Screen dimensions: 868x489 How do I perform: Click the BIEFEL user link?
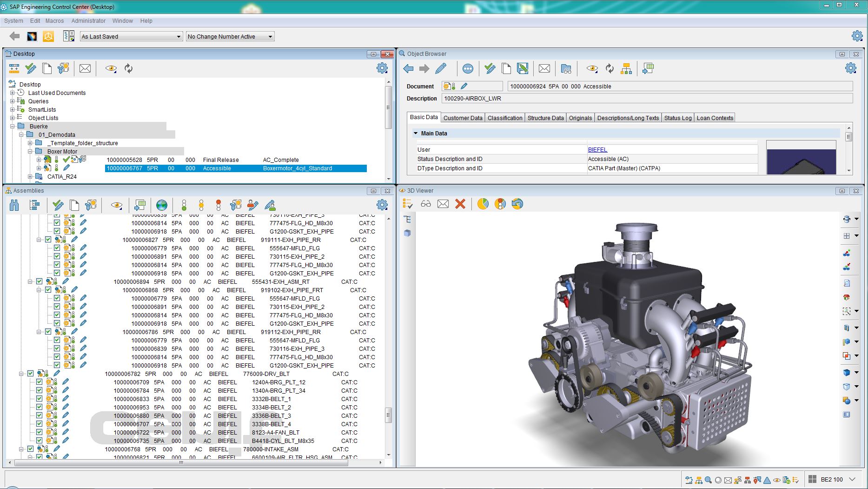click(x=597, y=149)
